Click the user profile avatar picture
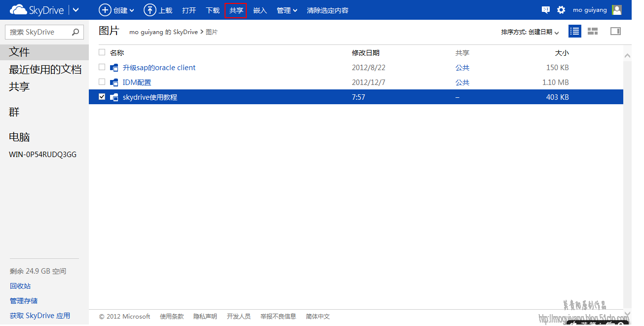The width and height of the screenshot is (644, 326). [617, 10]
